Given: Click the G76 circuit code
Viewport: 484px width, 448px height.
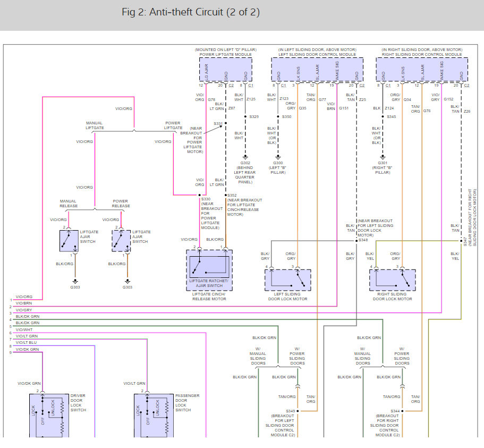Looking at the screenshot, I should pyautogui.click(x=427, y=111).
